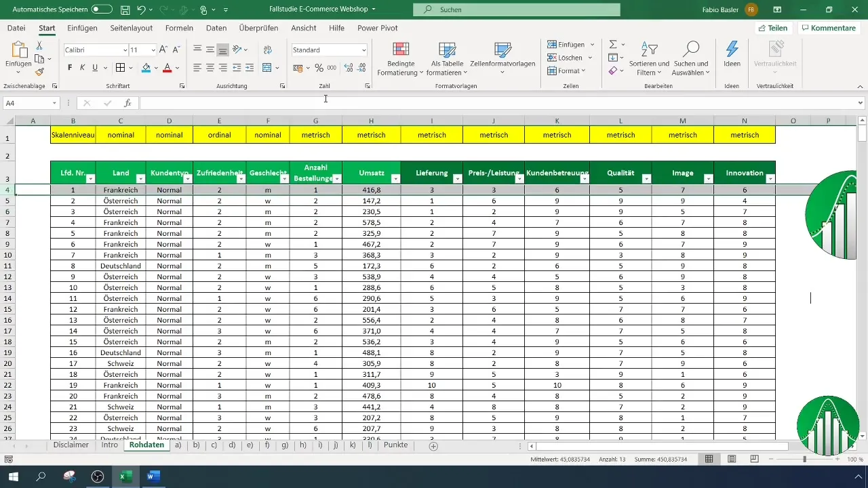Open the Formeln ribbon tab
The image size is (868, 488).
tap(179, 28)
